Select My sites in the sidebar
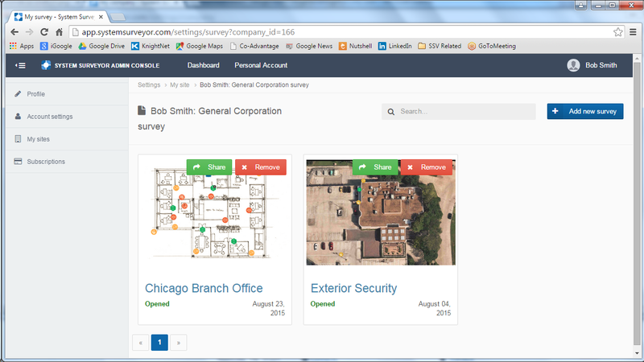644x362 pixels. click(67, 139)
